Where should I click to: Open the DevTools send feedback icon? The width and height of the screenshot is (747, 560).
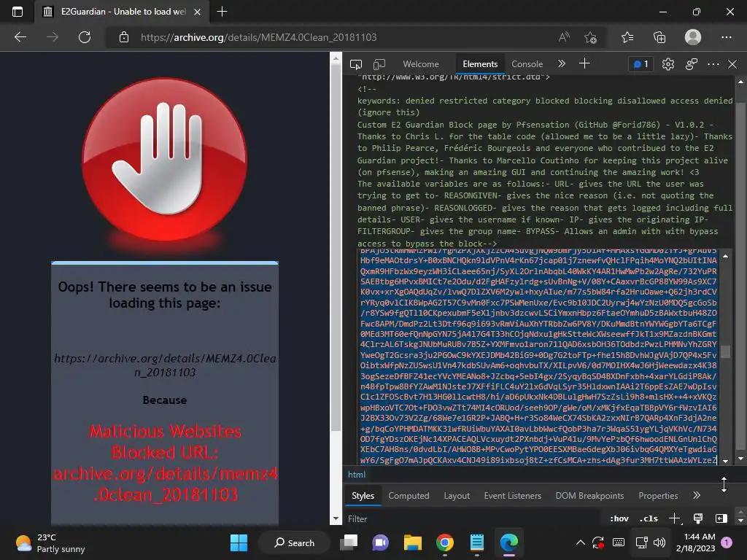click(x=692, y=64)
